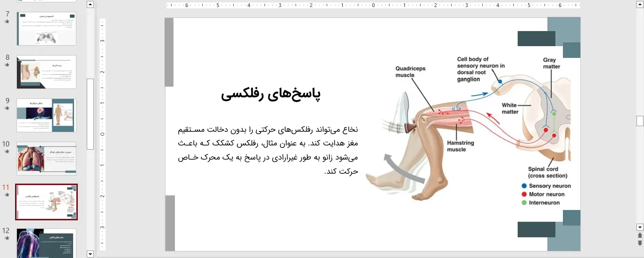Select the slide 10 thumbnail with lungs image
Image resolution: width=644 pixels, height=258 pixels.
tap(46, 159)
